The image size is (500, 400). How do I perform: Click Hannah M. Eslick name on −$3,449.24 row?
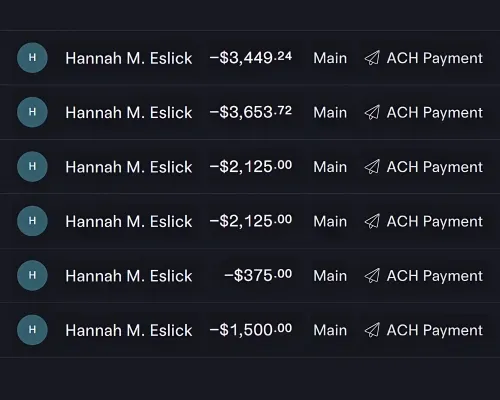pos(129,58)
